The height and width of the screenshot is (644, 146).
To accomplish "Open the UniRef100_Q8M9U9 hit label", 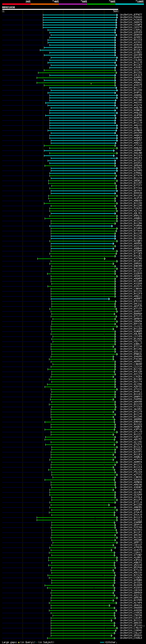I will pyautogui.click(x=131, y=593).
